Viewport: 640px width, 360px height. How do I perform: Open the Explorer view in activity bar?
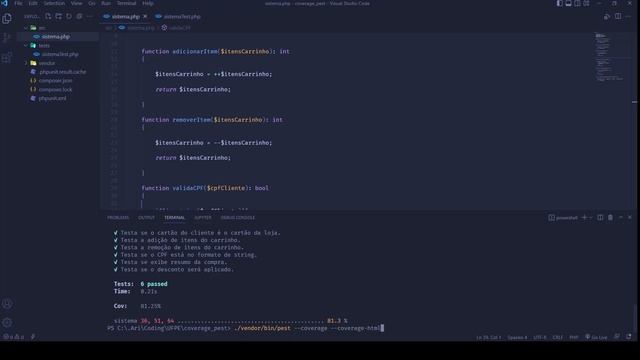click(x=7, y=18)
